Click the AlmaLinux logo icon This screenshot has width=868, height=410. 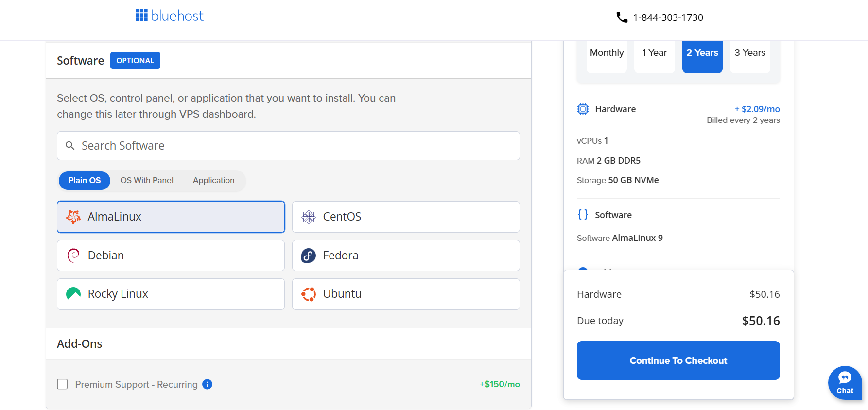tap(73, 217)
